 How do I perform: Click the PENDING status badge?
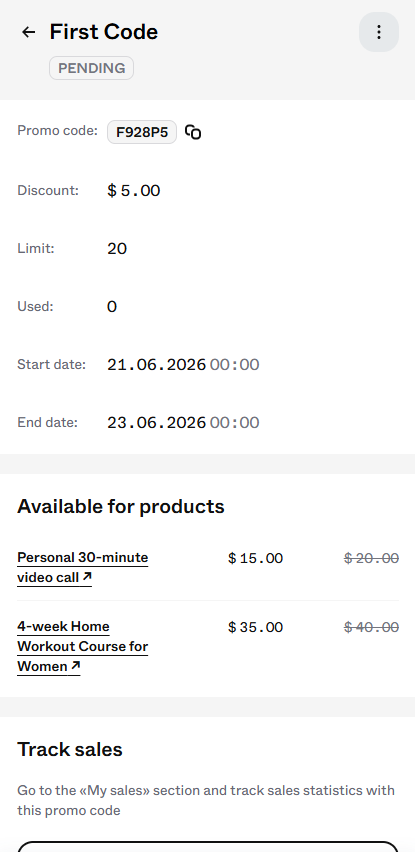pos(91,68)
